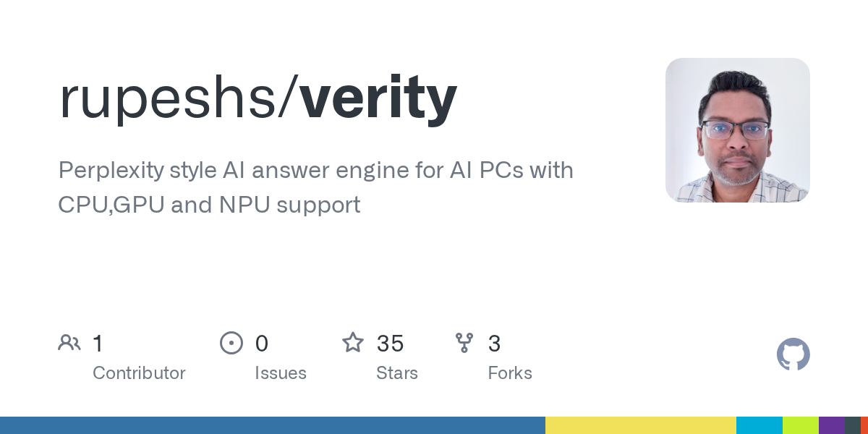Click the fork icon

tap(464, 343)
